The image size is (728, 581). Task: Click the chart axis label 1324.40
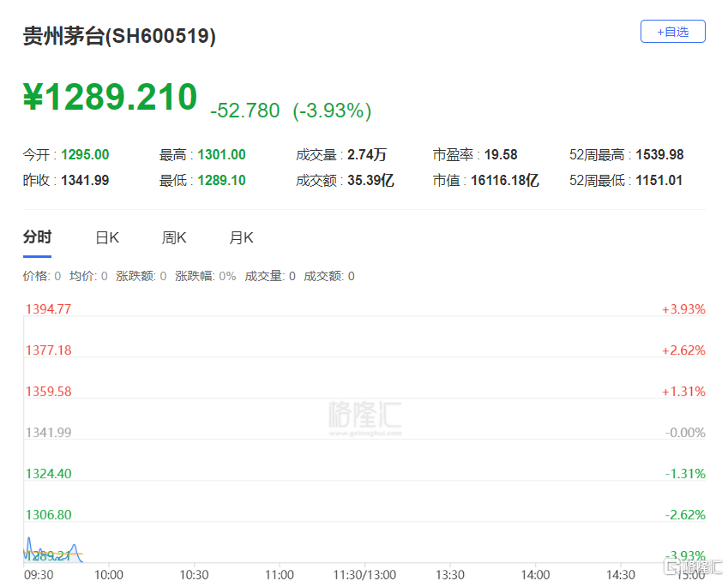[x=48, y=474]
